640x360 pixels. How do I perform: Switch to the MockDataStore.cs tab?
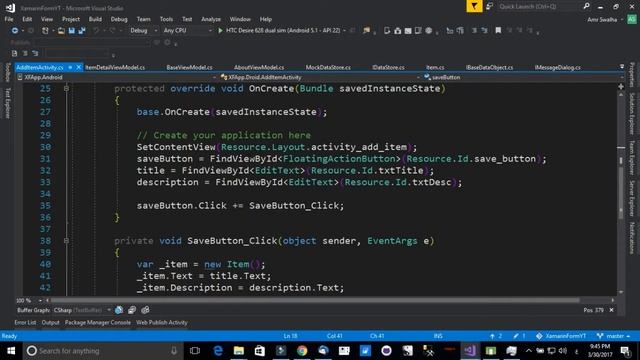click(328, 67)
